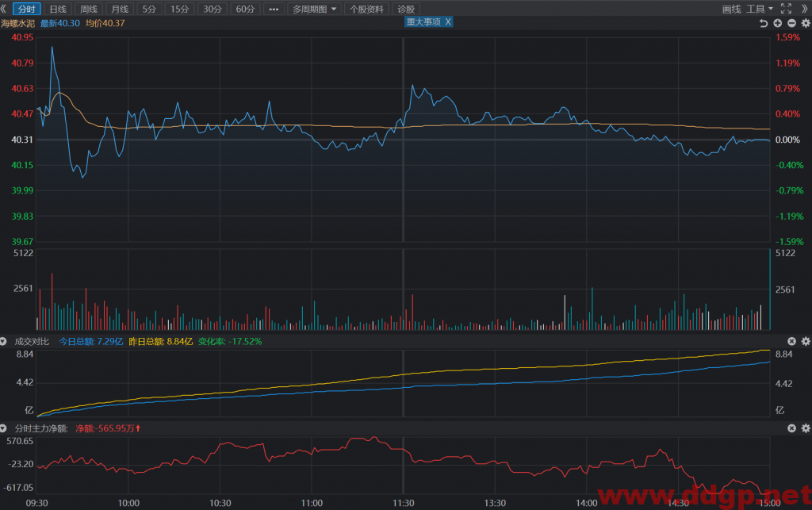Close the 分时主力净额 indicator panel
This screenshot has width=812, height=510.
[x=792, y=428]
